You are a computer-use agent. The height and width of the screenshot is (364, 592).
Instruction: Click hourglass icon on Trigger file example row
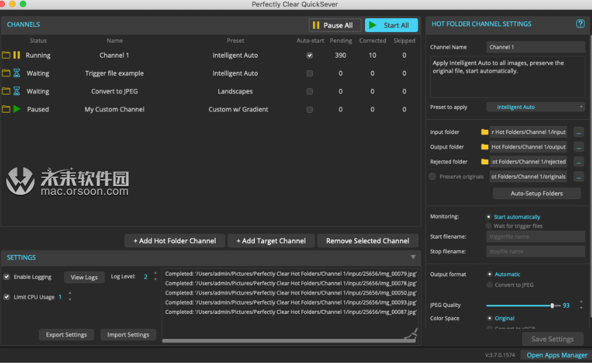(x=16, y=73)
